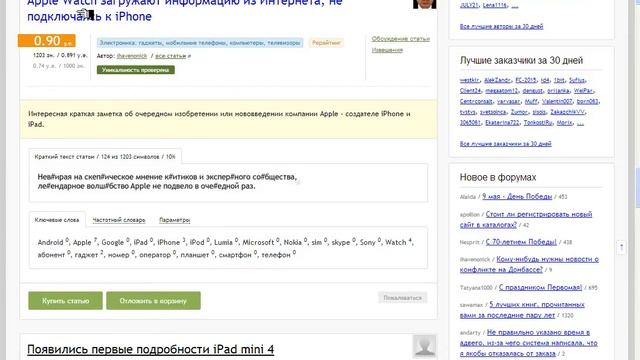Click the keyword смартфон in the keywords list
The image size is (640, 360).
235,255
